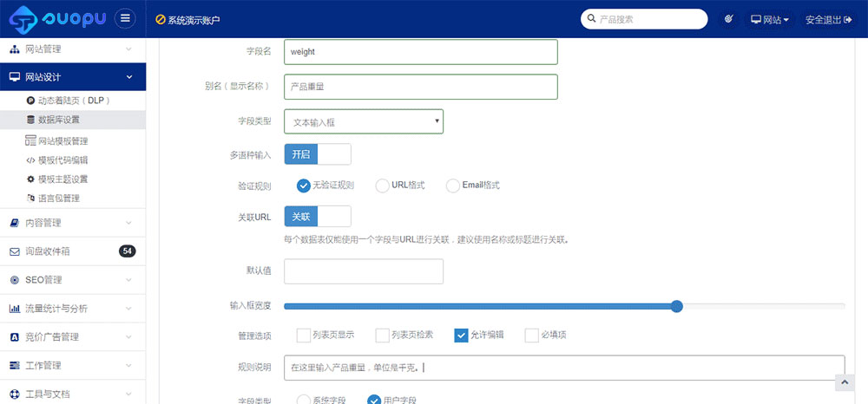The image size is (868, 404).
Task: Select the URL格式 radio option
Action: tap(382, 186)
